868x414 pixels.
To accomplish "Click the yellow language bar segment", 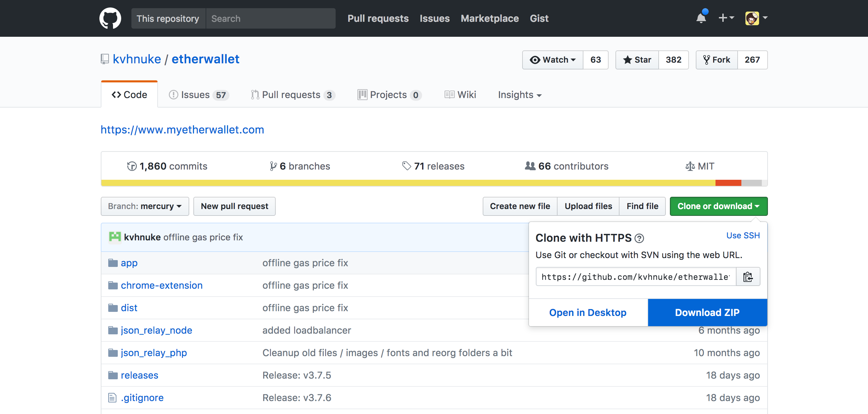I will pos(408,183).
